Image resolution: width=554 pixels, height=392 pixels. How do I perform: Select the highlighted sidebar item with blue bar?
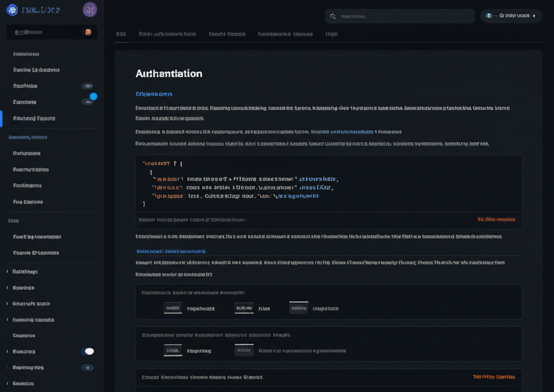[x=34, y=118]
